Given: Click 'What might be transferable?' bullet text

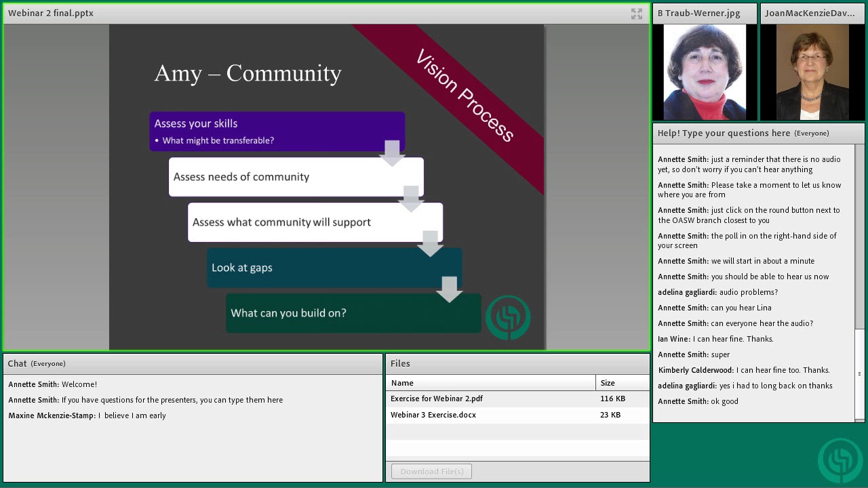Looking at the screenshot, I should [218, 141].
